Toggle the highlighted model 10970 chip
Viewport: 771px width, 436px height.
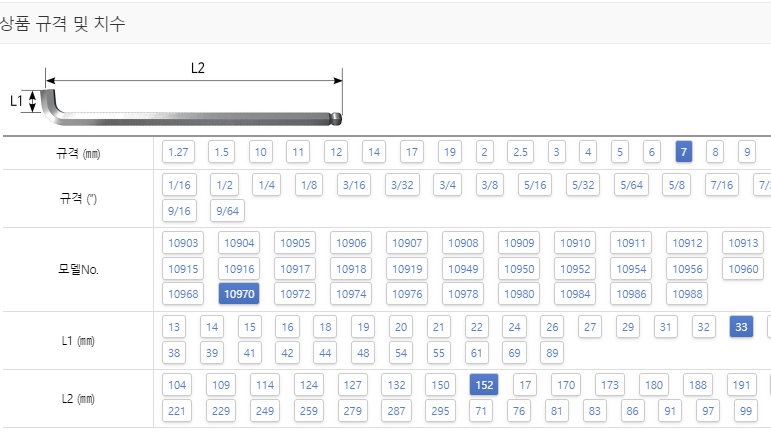point(239,294)
